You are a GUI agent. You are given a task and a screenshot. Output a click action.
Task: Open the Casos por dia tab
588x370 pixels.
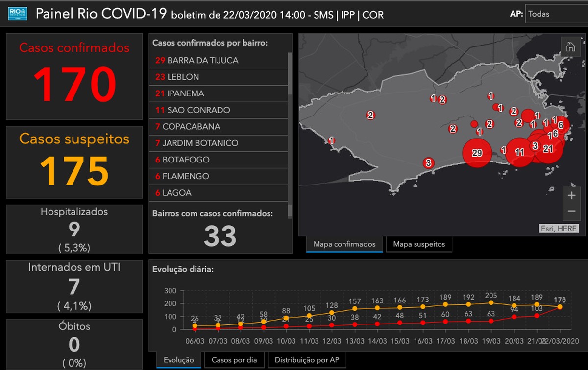pyautogui.click(x=234, y=360)
